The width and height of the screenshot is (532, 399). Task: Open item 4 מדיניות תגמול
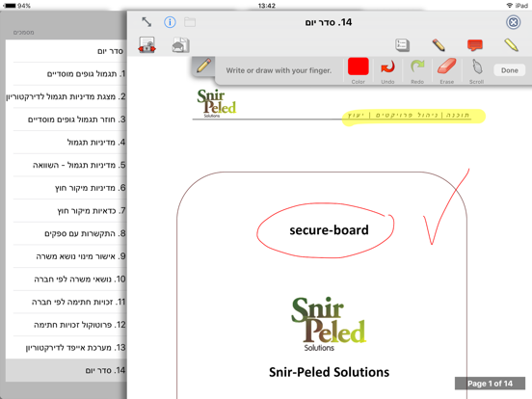66,142
